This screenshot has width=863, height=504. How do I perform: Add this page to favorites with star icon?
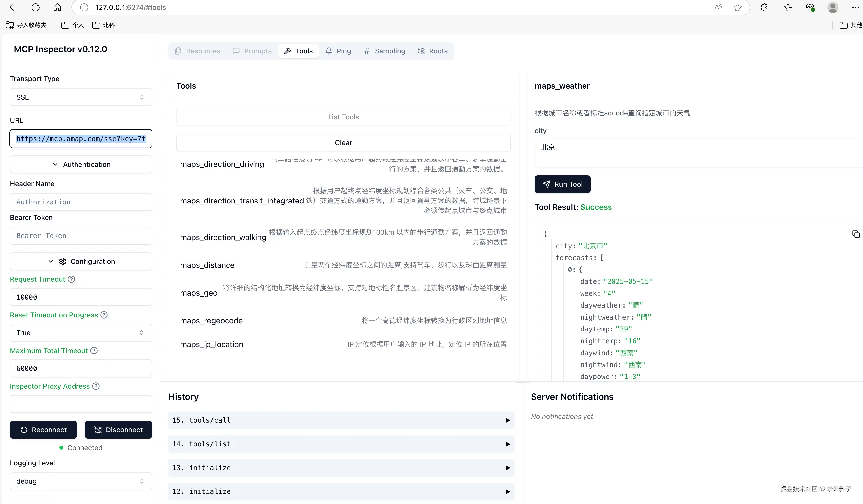click(738, 7)
